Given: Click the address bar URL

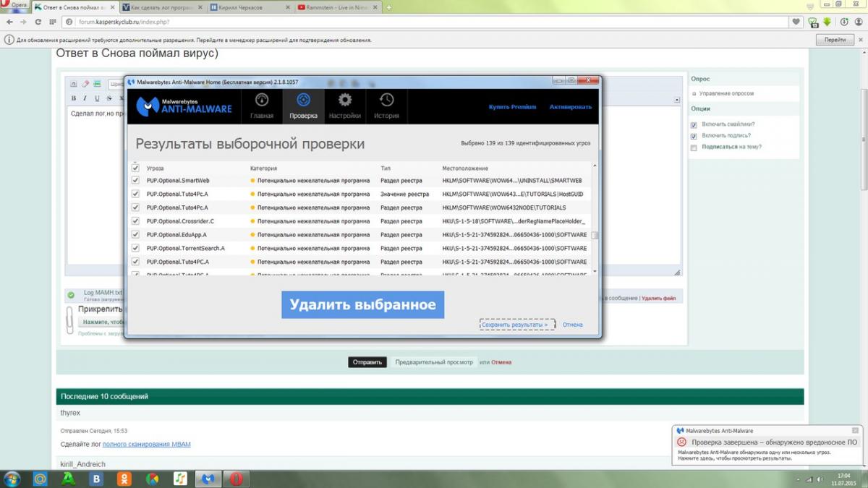Looking at the screenshot, I should [123, 22].
